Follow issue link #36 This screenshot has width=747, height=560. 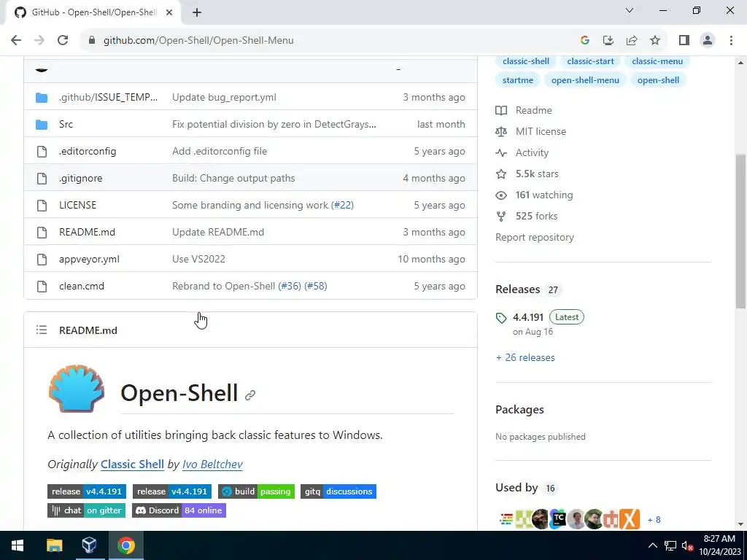290,286
